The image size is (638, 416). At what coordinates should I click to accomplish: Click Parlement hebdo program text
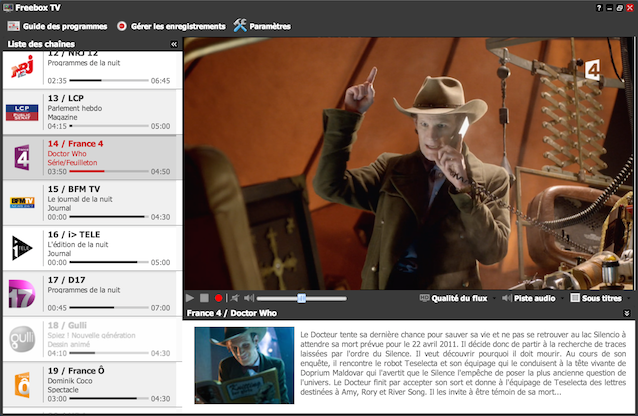75,108
